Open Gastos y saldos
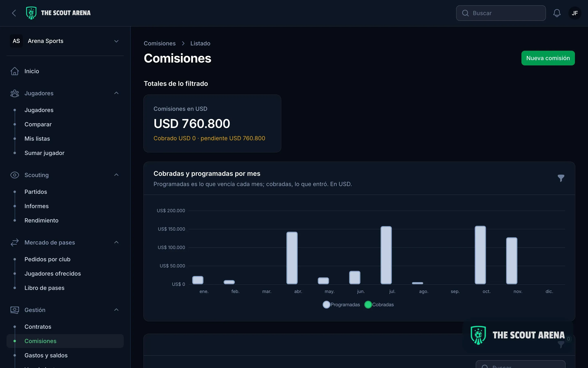 coord(65,355)
